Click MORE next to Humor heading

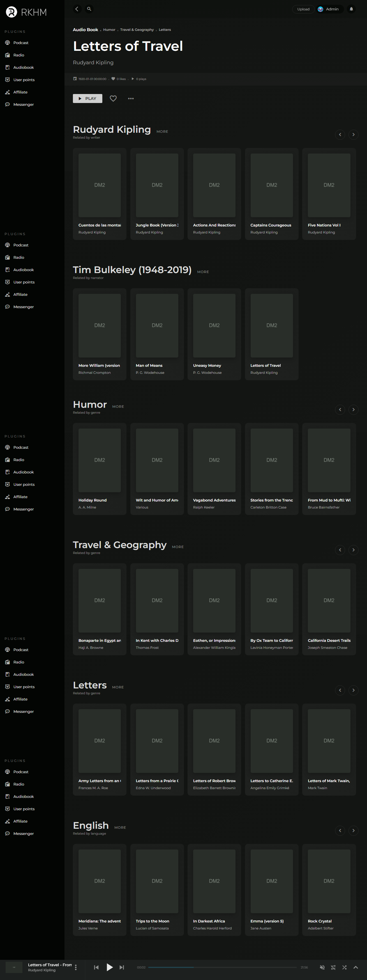(118, 407)
